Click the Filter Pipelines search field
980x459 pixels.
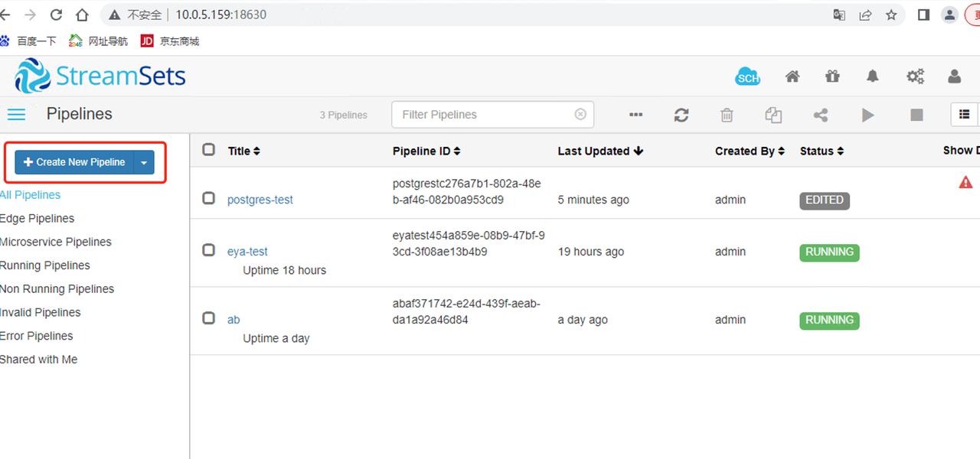(485, 115)
